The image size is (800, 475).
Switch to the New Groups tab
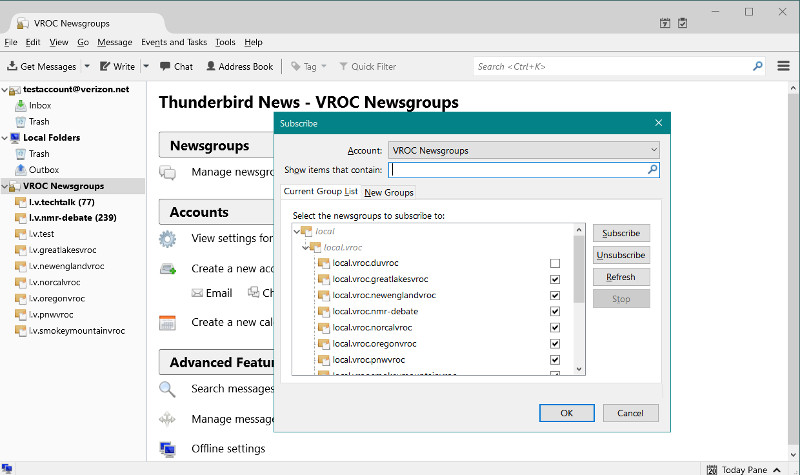point(389,192)
